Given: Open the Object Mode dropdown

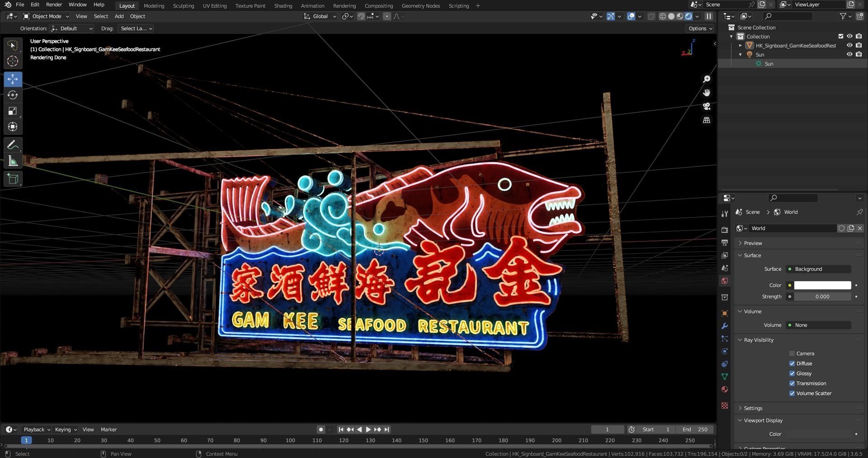Looking at the screenshot, I should [x=46, y=16].
